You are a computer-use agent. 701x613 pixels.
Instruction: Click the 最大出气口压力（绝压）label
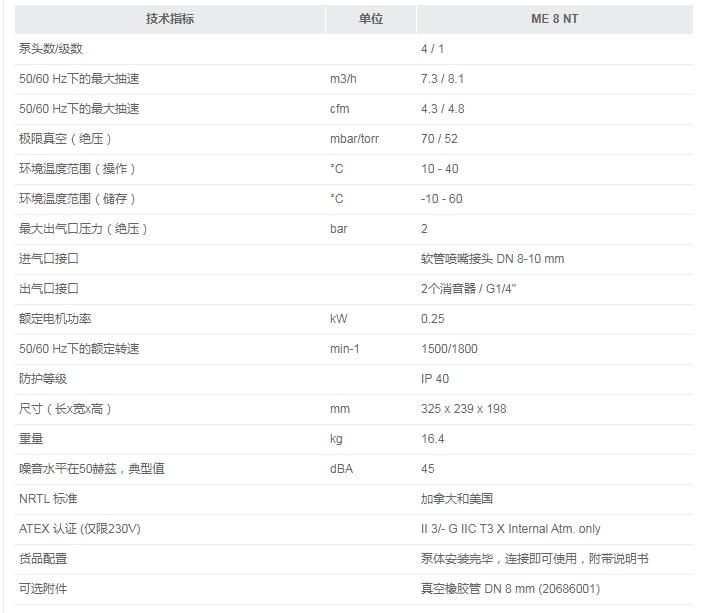[83, 228]
